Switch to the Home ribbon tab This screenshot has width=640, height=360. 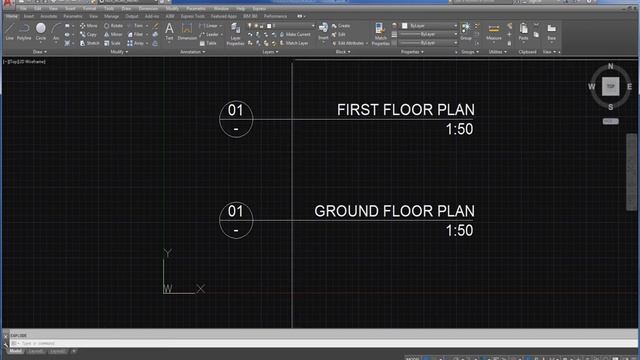[x=11, y=16]
